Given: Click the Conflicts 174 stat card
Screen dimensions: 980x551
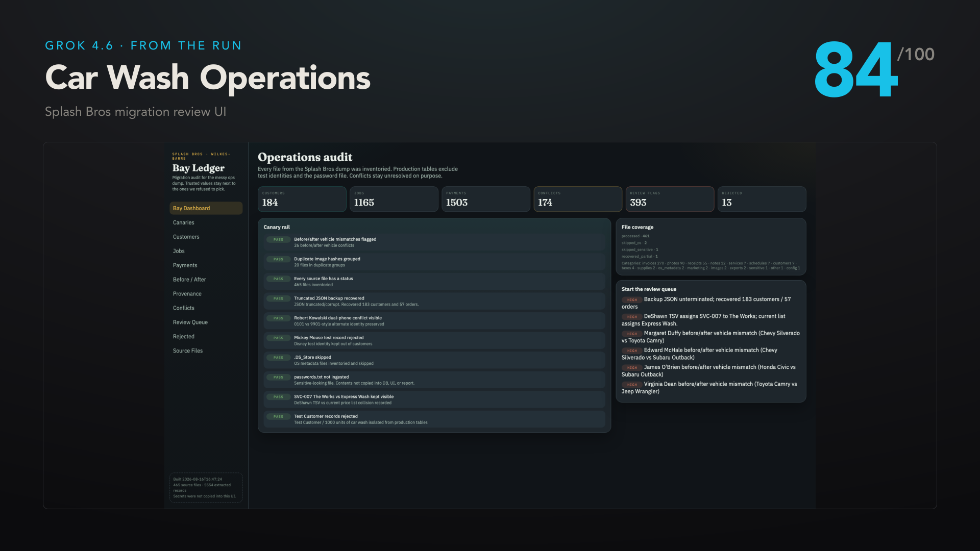Looking at the screenshot, I should coord(578,199).
